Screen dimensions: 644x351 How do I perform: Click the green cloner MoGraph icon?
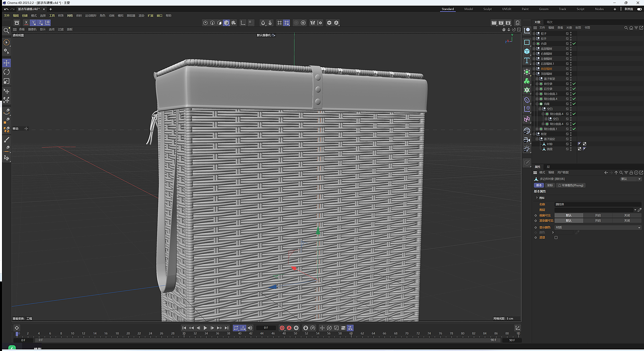(527, 81)
